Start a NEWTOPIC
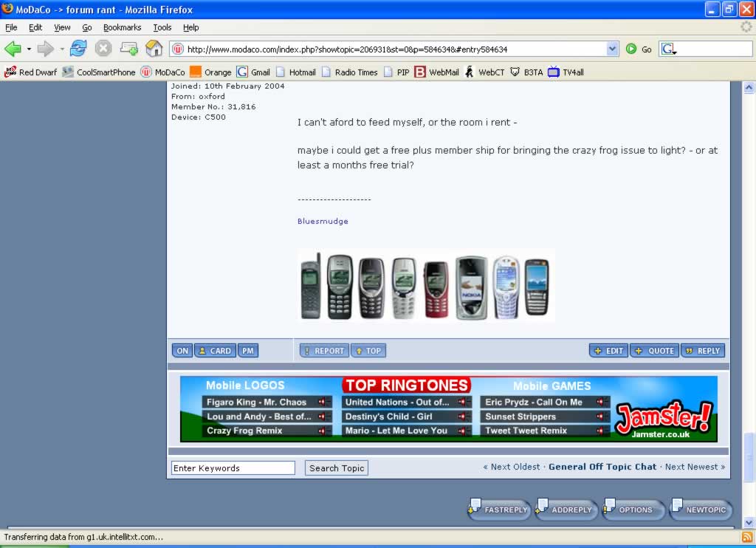756x548 pixels. 701,510
